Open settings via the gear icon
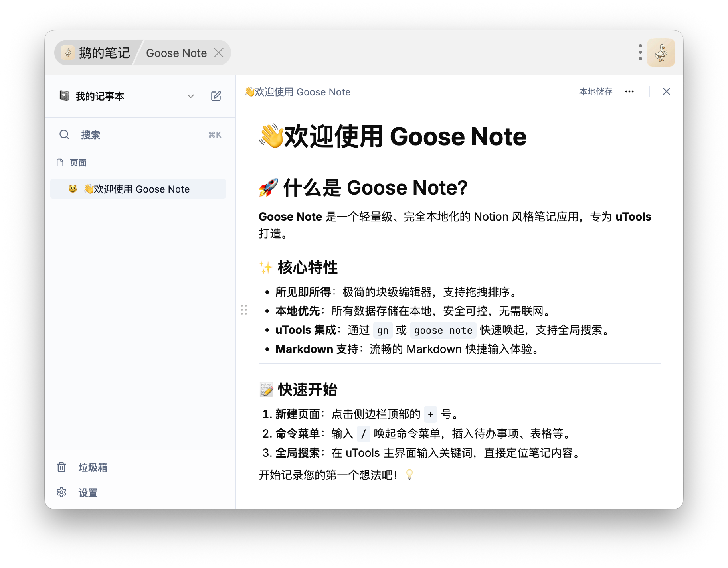The image size is (728, 568). [61, 493]
